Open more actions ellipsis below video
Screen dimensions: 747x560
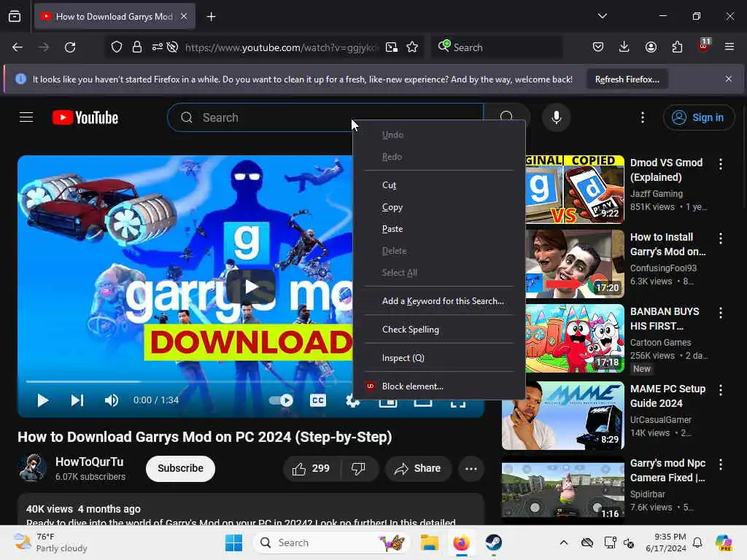[471, 469]
